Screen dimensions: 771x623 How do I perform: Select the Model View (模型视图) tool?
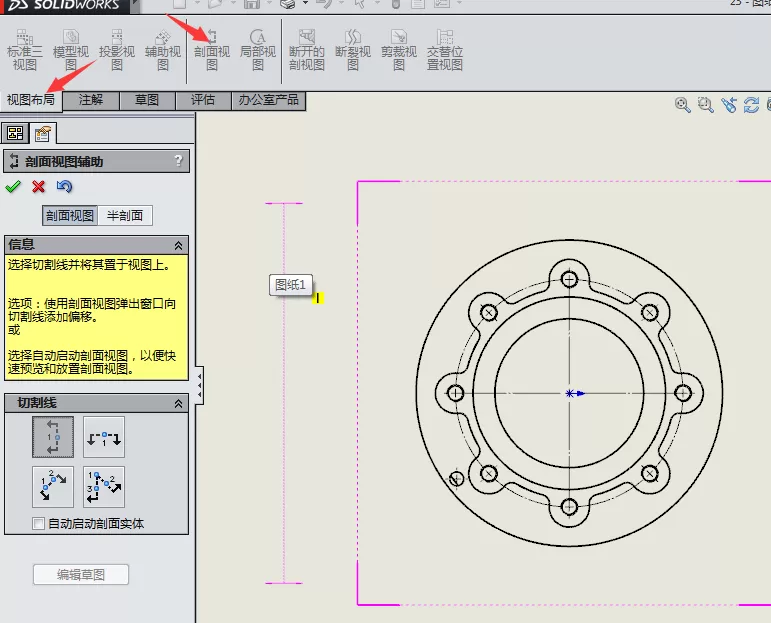tap(70, 50)
